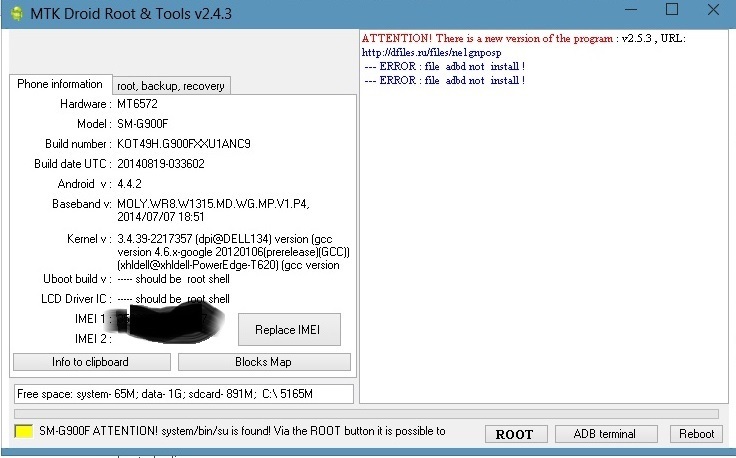Maximize the MTK Droid Tools window
This screenshot has width=736, height=458.
point(671,10)
